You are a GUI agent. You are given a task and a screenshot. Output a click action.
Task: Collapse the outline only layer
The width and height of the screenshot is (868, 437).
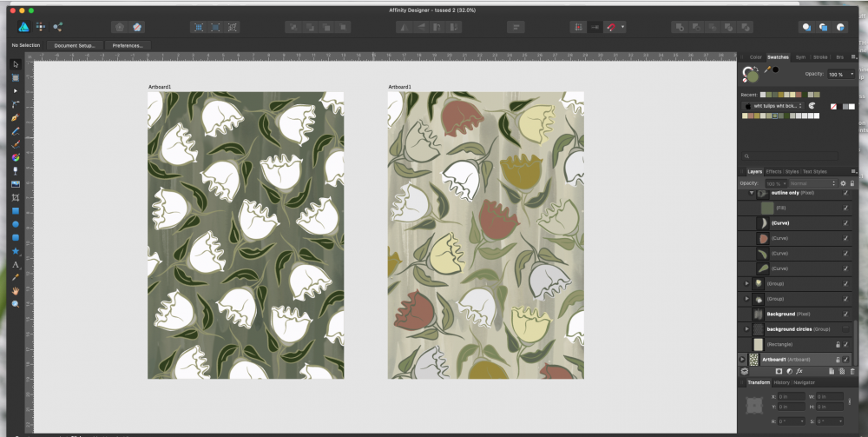coord(753,193)
